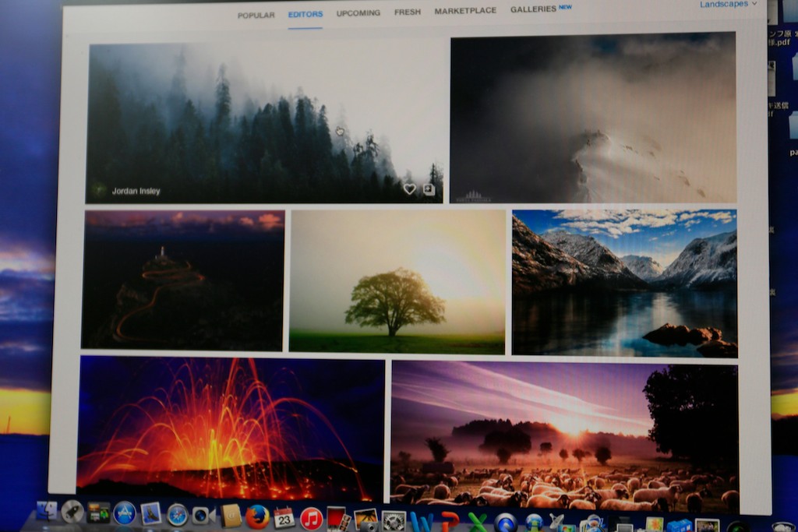Viewport: 798px width, 532px height.
Task: Open the winding road light trails photo
Action: click(x=182, y=280)
